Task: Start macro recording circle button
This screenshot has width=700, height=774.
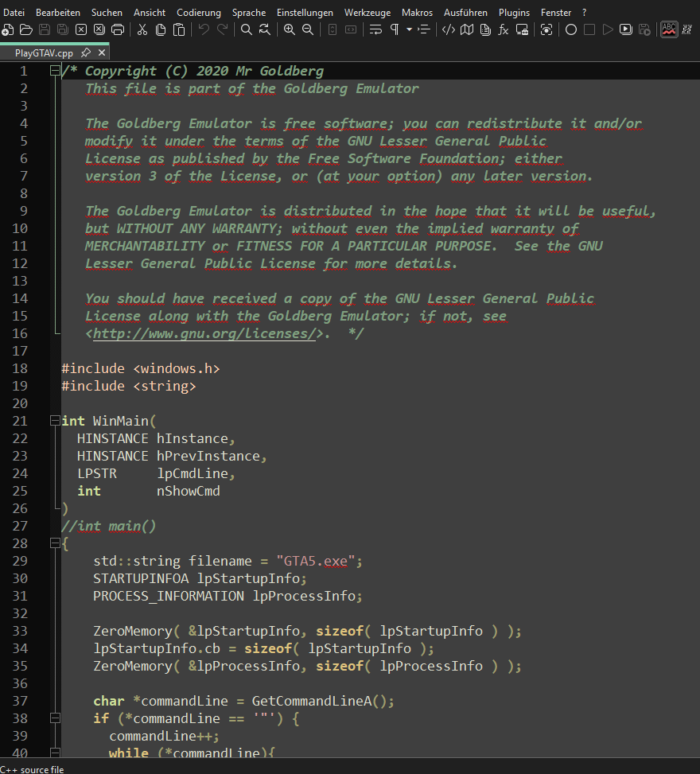Action: tap(570, 30)
